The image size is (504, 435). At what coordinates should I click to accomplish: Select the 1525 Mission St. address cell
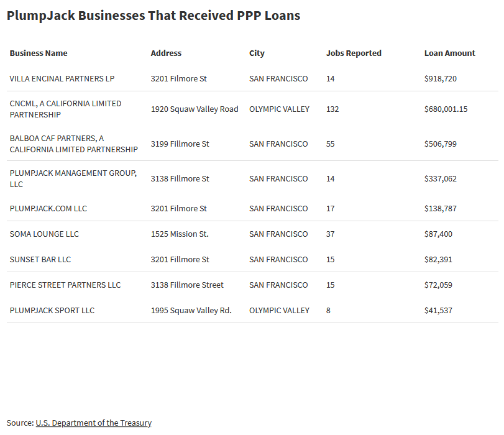[x=180, y=234]
